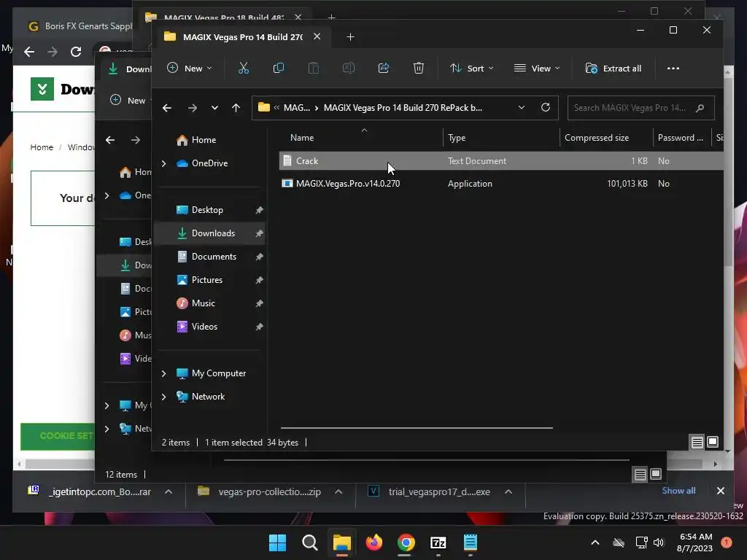
Task: Go back in Chrome browser
Action: [29, 52]
